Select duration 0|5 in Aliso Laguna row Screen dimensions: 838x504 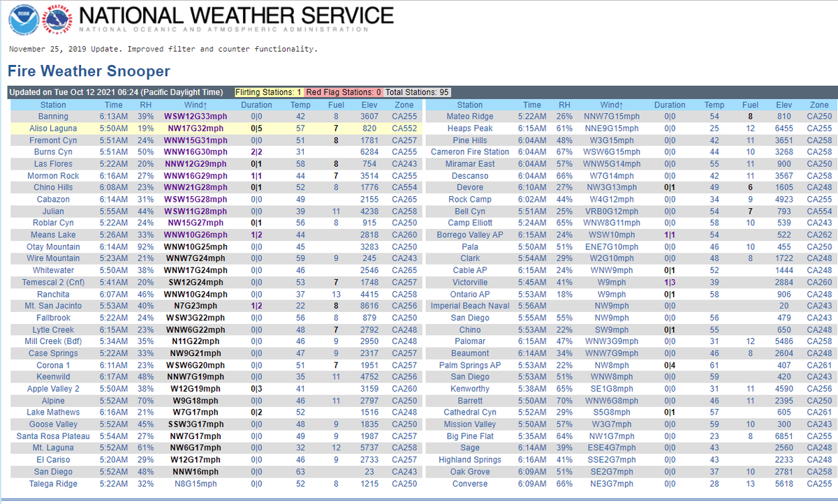tap(256, 128)
